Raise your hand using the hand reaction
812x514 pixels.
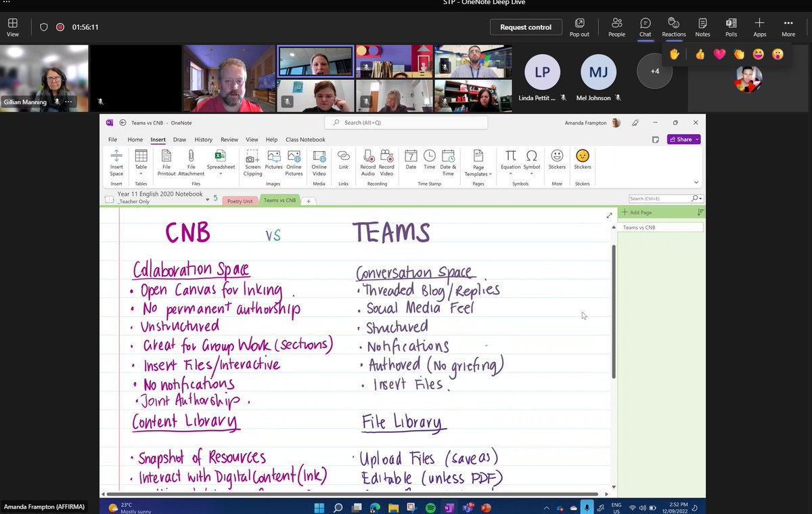point(674,53)
